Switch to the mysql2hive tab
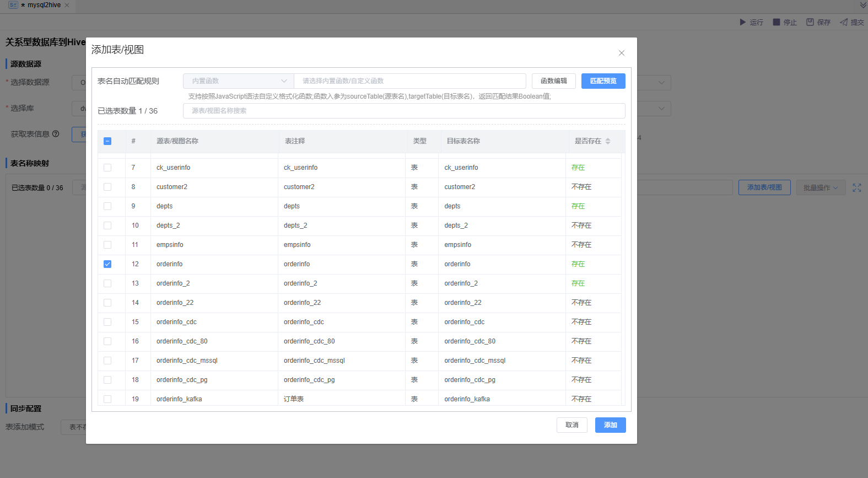This screenshot has height=478, width=868. pos(44,6)
